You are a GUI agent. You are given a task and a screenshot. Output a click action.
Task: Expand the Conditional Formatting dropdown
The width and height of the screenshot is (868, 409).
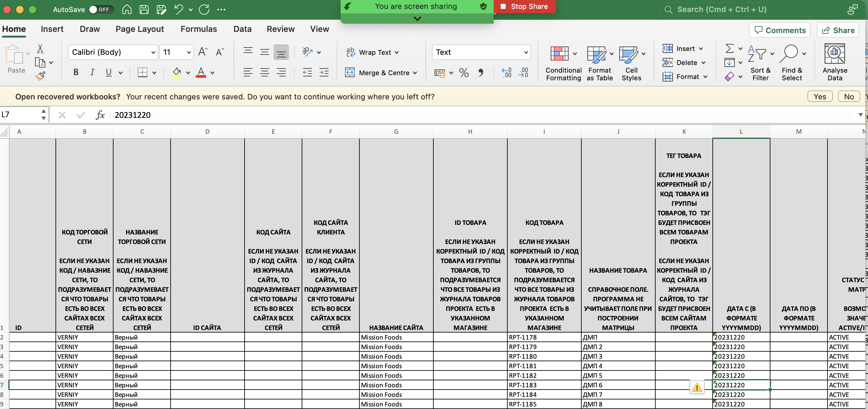tap(575, 54)
